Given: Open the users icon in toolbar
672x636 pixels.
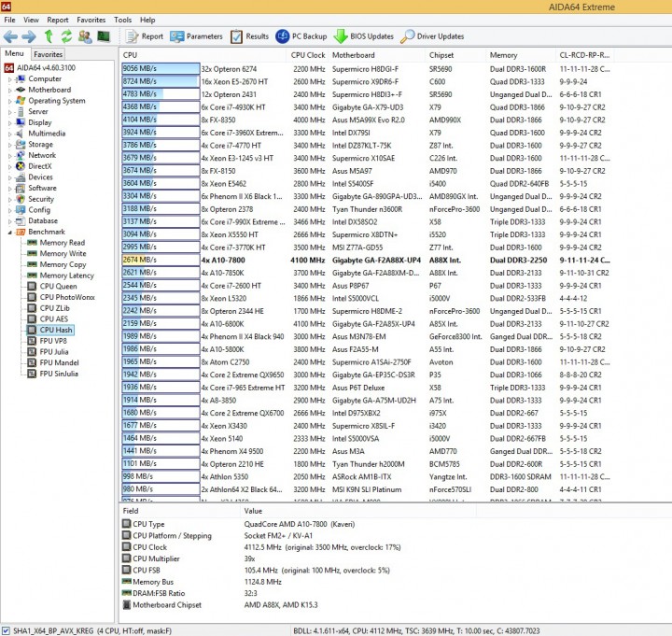Looking at the screenshot, I should click(85, 36).
